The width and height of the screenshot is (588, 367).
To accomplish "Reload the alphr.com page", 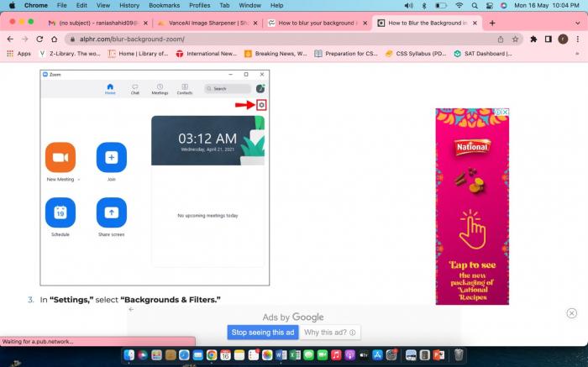I will [x=39, y=39].
